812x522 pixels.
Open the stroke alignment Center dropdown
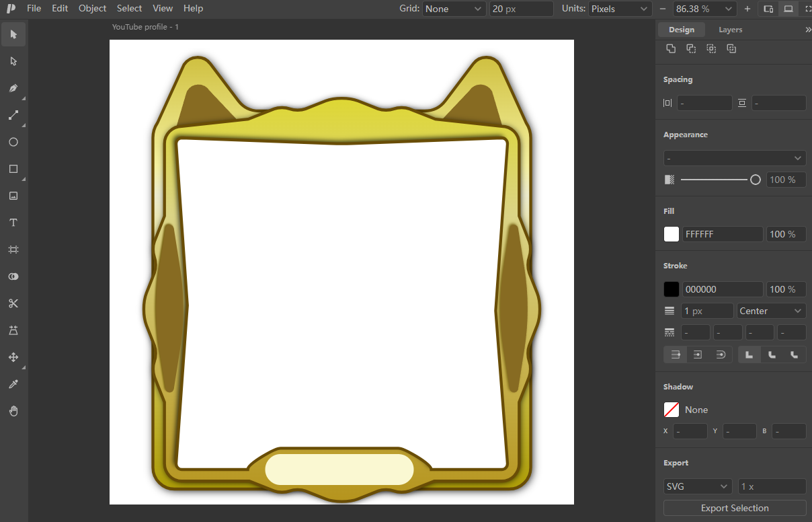pyautogui.click(x=771, y=311)
